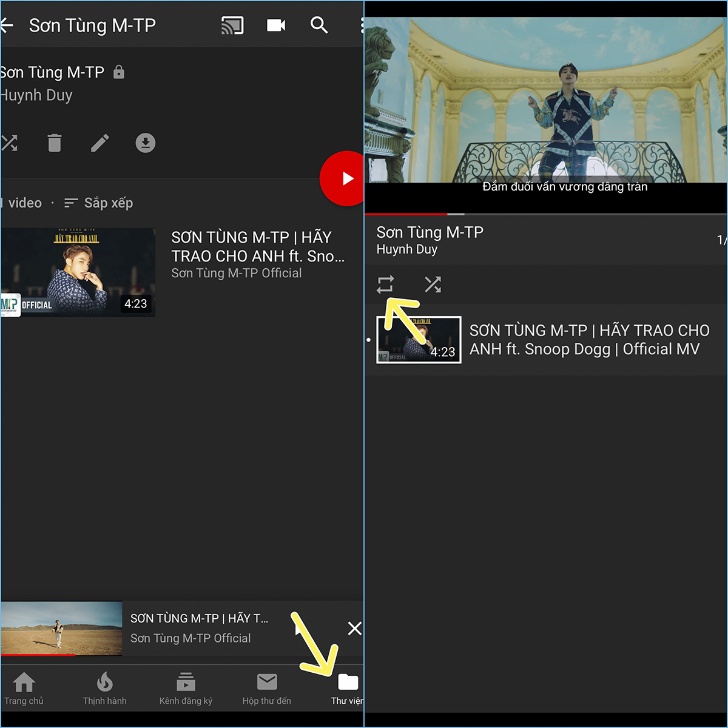
Task: Close the mini player with X
Action: tap(355, 629)
